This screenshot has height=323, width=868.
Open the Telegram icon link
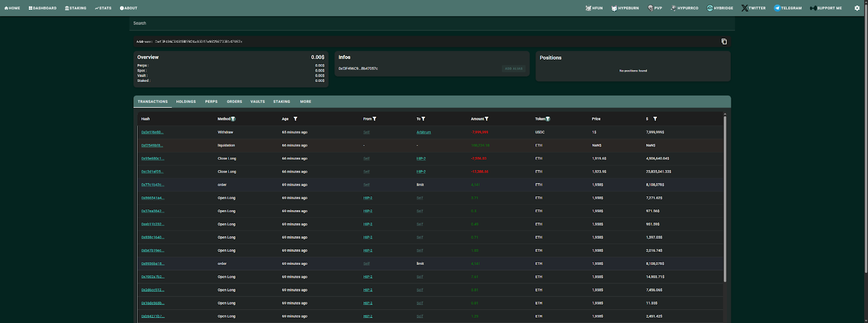click(x=777, y=8)
